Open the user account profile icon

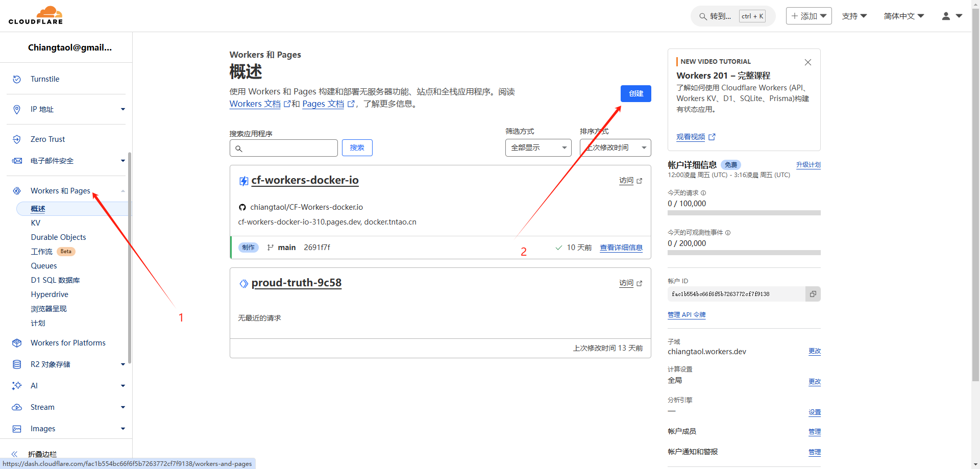click(946, 16)
